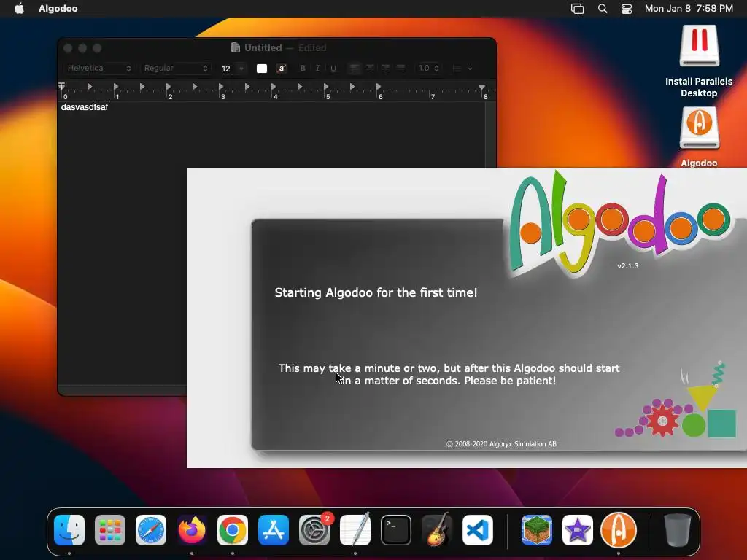
Task: Open Finder from the dock
Action: pyautogui.click(x=69, y=530)
